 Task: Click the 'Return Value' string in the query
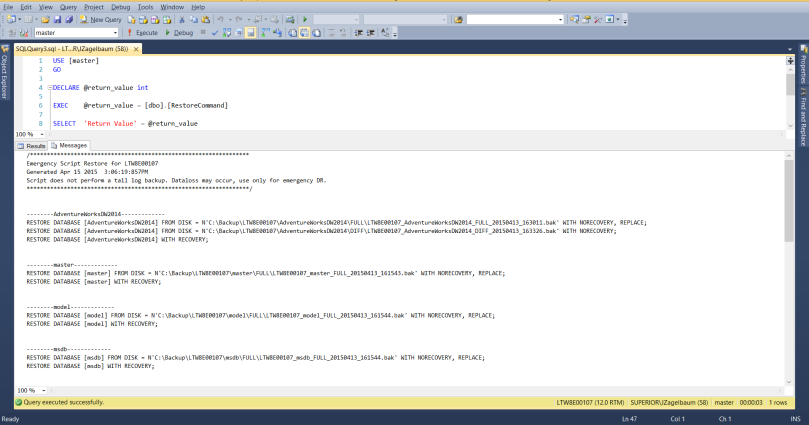coord(110,124)
